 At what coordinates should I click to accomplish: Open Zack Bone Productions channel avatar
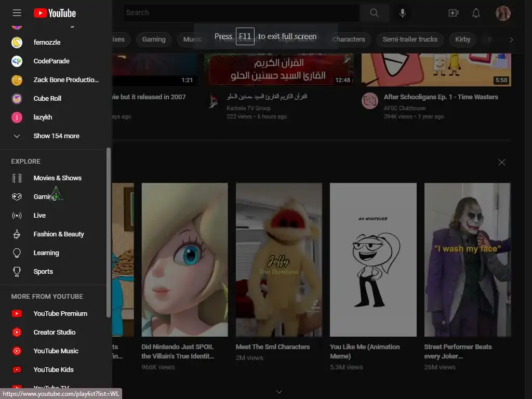17,79
